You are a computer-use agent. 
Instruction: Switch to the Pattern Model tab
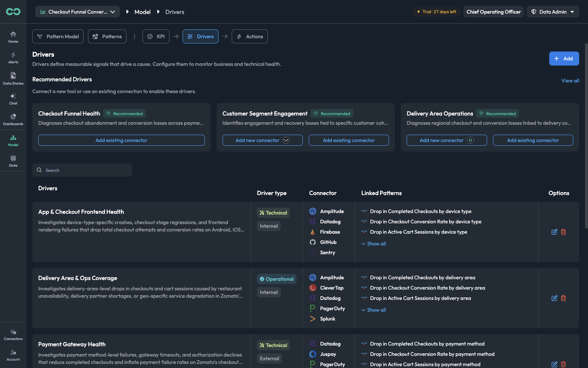tap(58, 36)
